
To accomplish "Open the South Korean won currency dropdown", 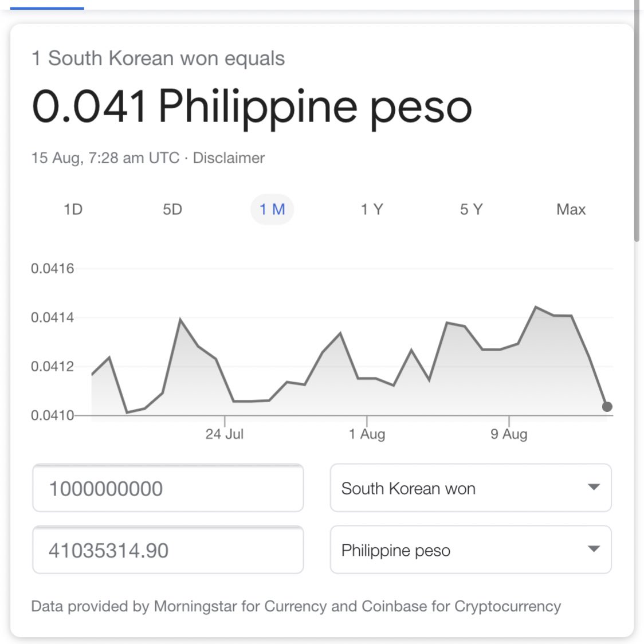I will (x=470, y=488).
